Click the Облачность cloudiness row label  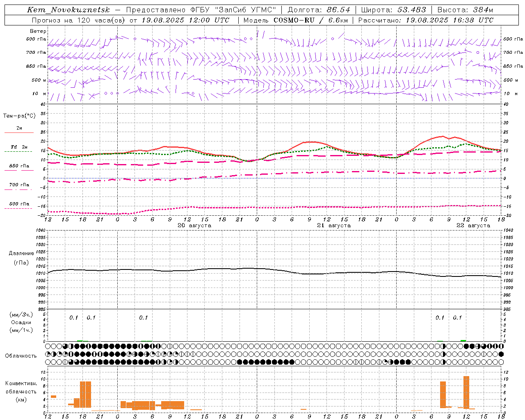(21, 356)
